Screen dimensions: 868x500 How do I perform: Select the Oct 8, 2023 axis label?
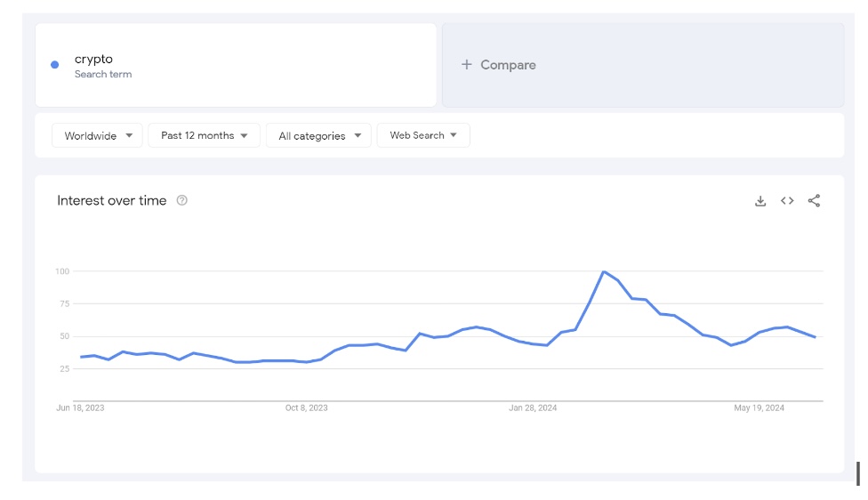click(x=306, y=408)
